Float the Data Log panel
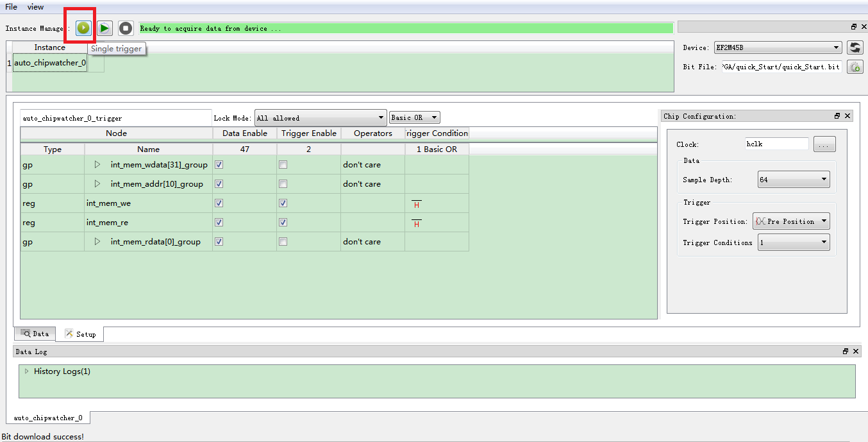Screen dimensions: 868x442 pyautogui.click(x=845, y=352)
